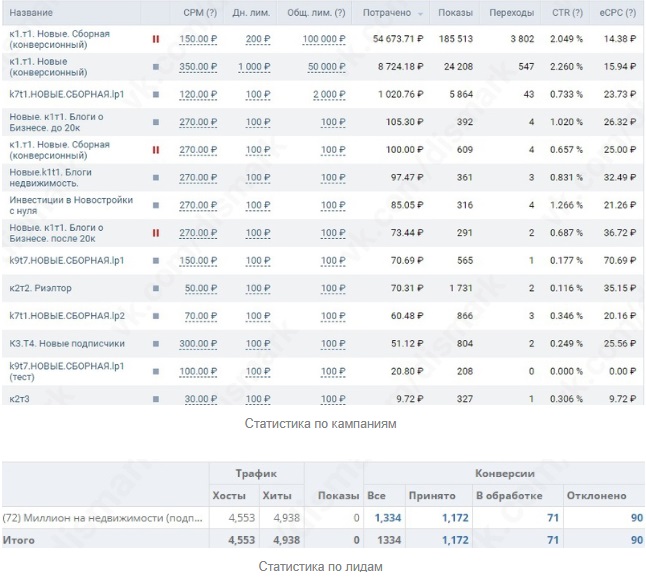
Task: Click status icon for k7t1.НОВЫЕ.СБОРНАЯ.lp1 campaign
Action: point(156,94)
